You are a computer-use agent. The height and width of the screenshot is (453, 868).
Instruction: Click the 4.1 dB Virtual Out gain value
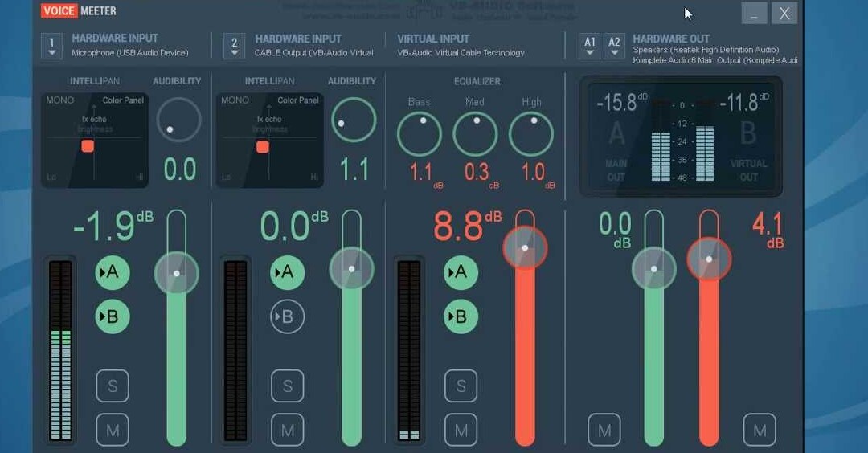coord(768,230)
